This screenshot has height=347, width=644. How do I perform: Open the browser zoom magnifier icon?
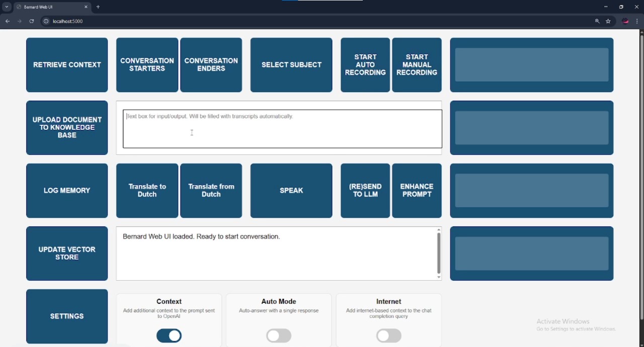[597, 22]
